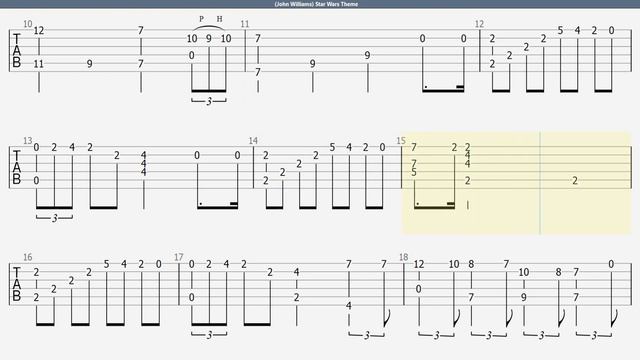
Task: Click the green playback cursor line
Action: click(x=540, y=183)
